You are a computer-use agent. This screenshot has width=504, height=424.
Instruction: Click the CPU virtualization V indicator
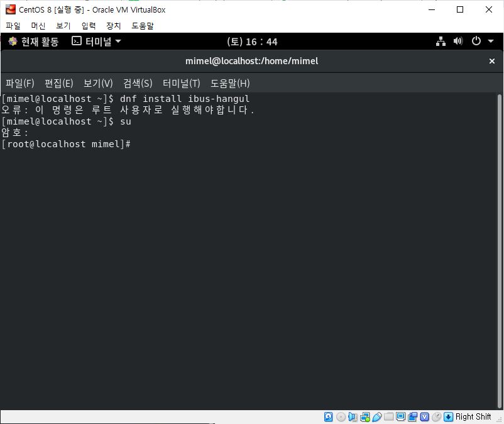[424, 417]
